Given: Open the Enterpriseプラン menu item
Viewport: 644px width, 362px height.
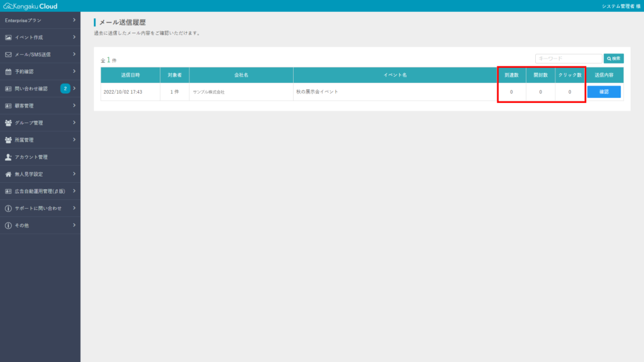Looking at the screenshot, I should pyautogui.click(x=40, y=20).
